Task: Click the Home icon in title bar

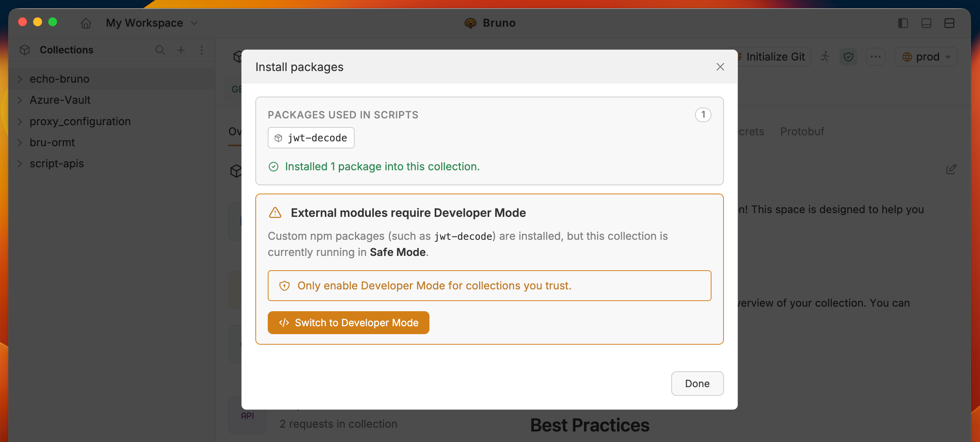Action: tap(86, 23)
